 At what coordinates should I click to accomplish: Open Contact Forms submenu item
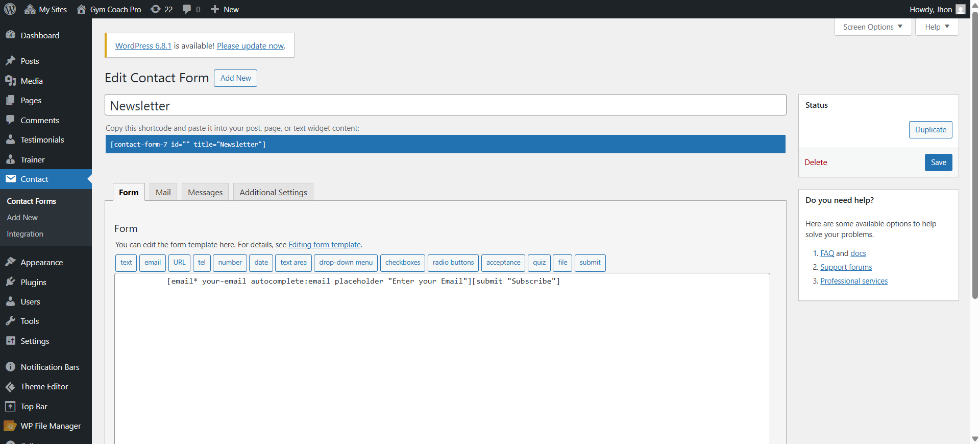(32, 201)
